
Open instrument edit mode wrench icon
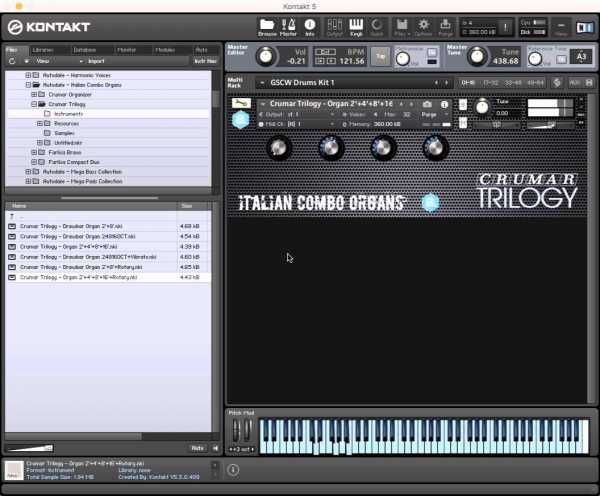tap(241, 103)
